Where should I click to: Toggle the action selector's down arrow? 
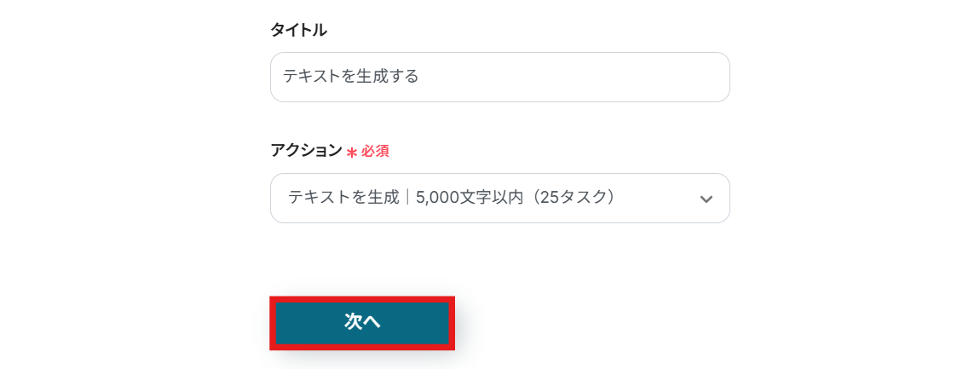(706, 199)
